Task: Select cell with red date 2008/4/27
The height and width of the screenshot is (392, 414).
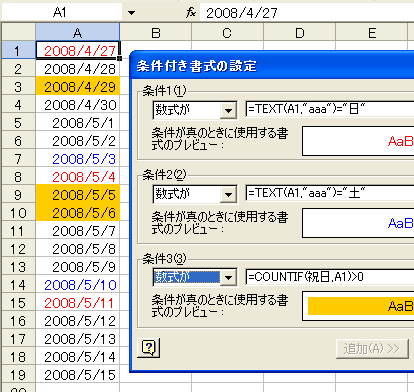Action: point(77,51)
